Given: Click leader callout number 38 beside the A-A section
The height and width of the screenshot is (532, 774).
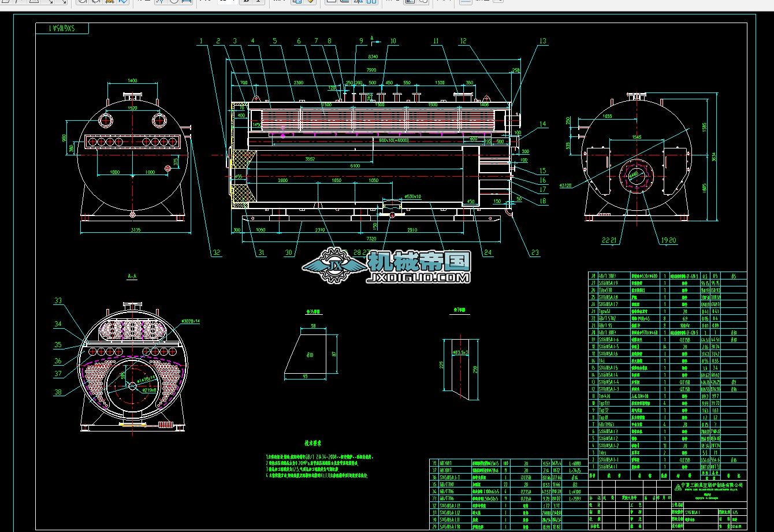Looking at the screenshot, I should (x=58, y=391).
